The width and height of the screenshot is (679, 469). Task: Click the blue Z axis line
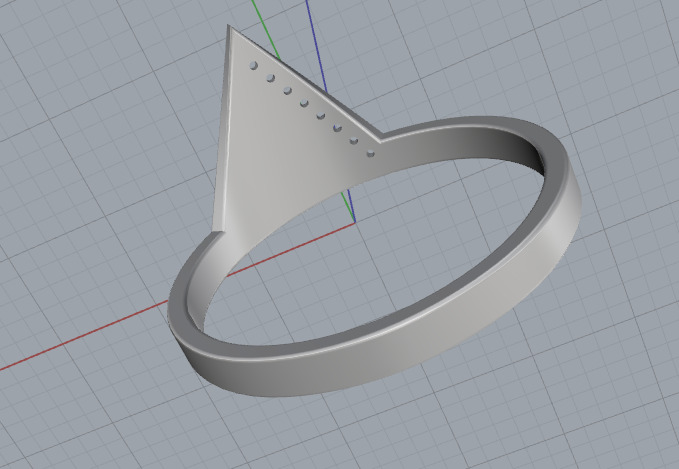pos(315,43)
